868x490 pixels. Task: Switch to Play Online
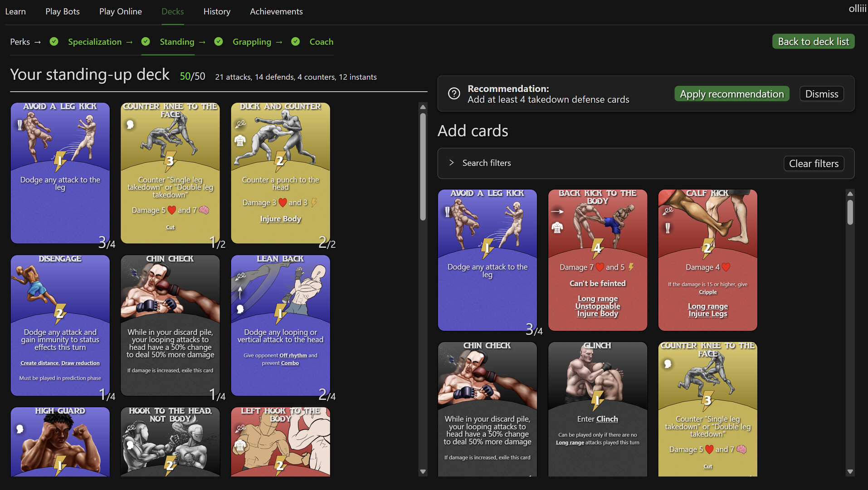[120, 11]
